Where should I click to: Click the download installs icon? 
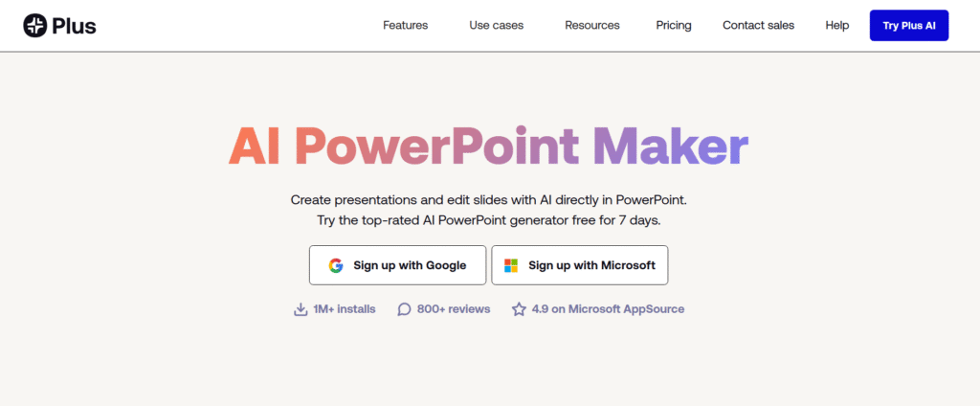coord(301,309)
